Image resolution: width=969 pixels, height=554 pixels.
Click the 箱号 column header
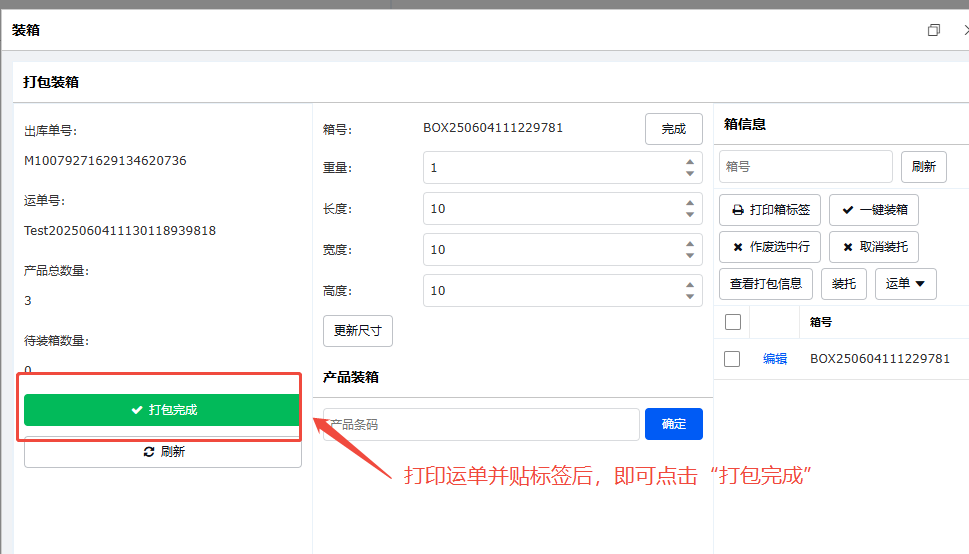821,322
